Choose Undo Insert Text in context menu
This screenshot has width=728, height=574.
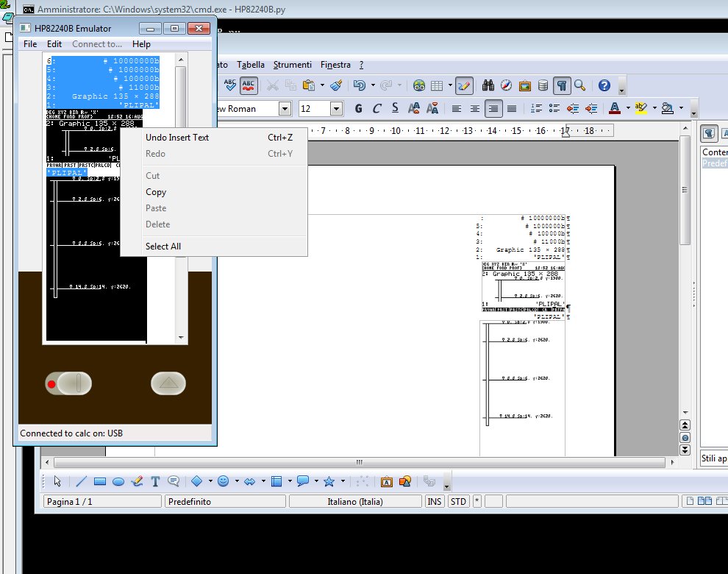pos(214,138)
